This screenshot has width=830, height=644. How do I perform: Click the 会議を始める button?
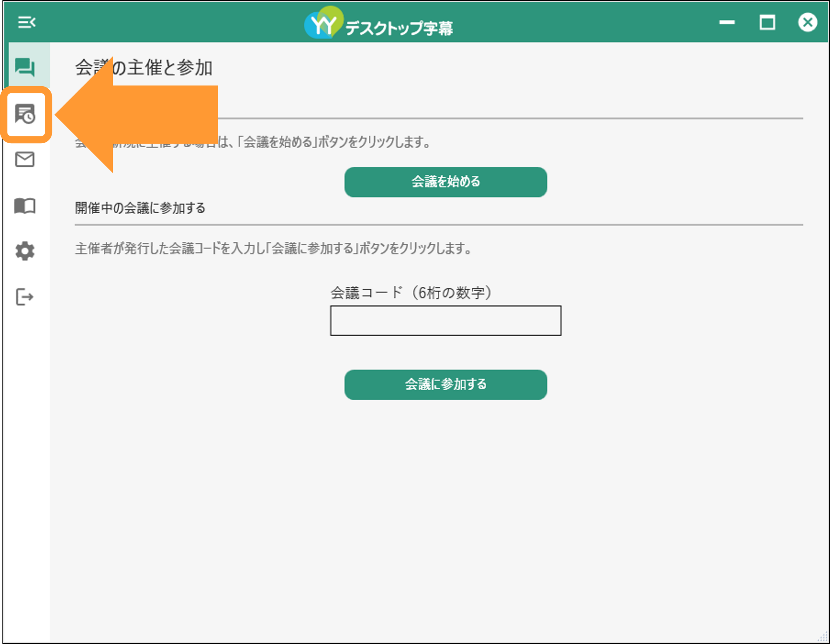(446, 182)
